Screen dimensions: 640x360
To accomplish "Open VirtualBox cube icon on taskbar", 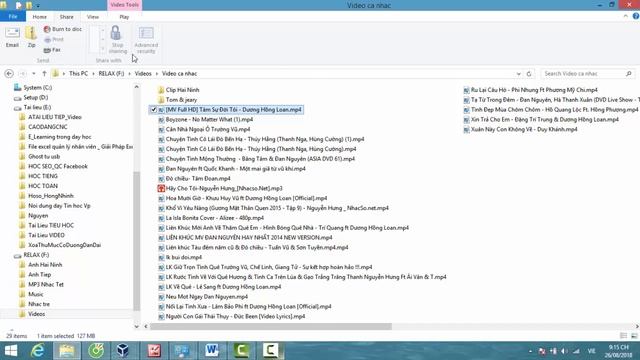I will click(x=122, y=351).
